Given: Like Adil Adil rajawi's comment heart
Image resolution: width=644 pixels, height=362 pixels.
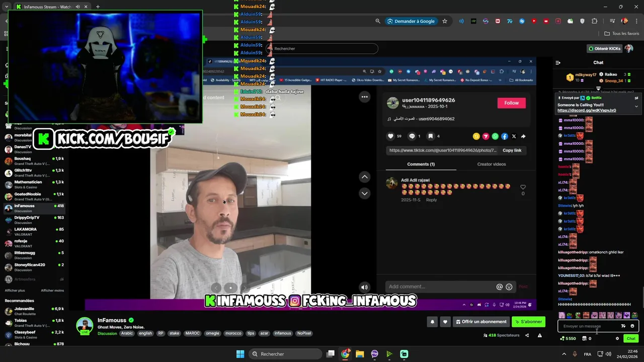Looking at the screenshot, I should pyautogui.click(x=523, y=187).
